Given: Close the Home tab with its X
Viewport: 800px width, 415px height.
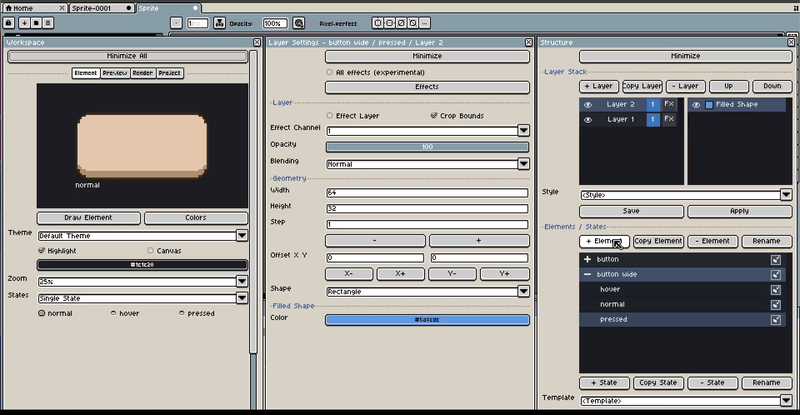Looking at the screenshot, I should pos(62,8).
